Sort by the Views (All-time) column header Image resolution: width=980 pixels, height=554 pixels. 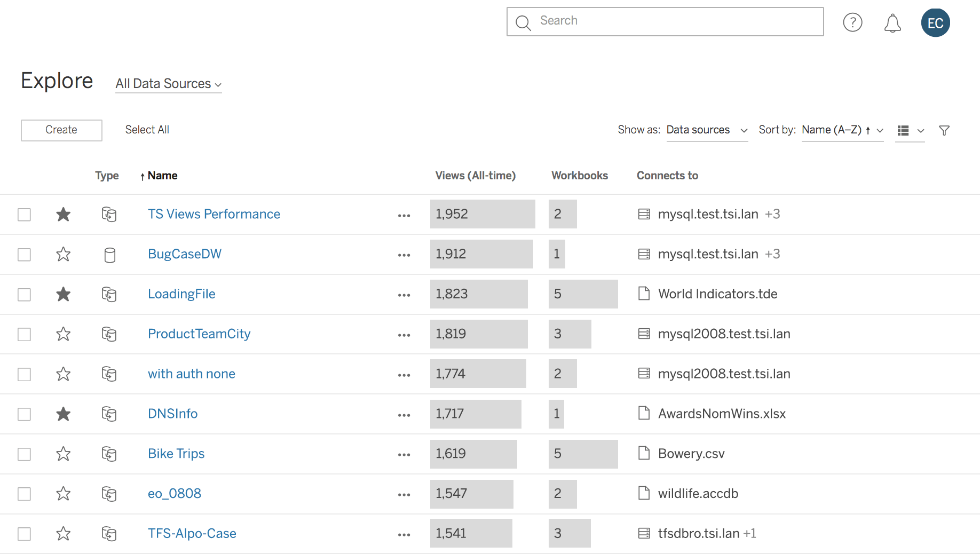(475, 176)
